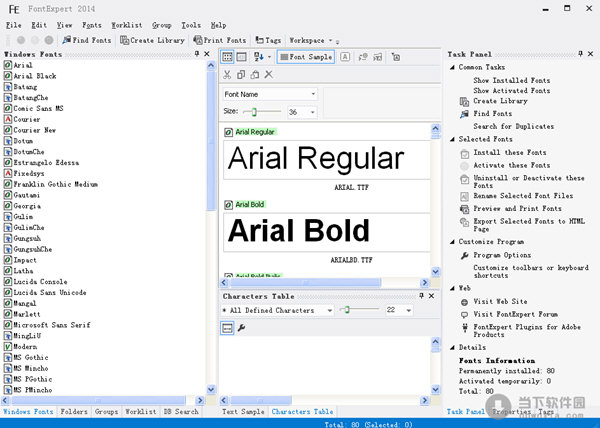The width and height of the screenshot is (600, 428).
Task: Click the Export Selected Fonts to HTML icon
Action: click(x=464, y=222)
